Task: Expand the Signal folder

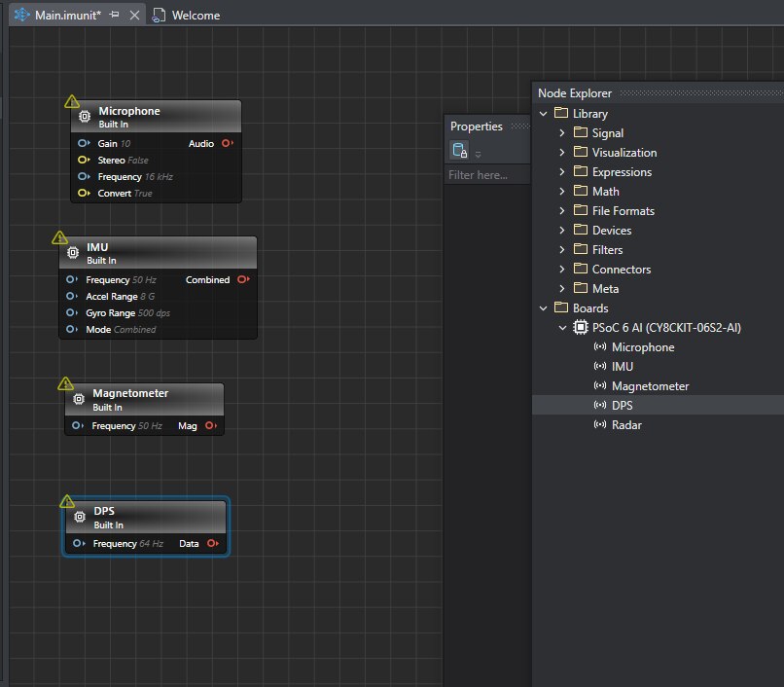Action: [562, 133]
